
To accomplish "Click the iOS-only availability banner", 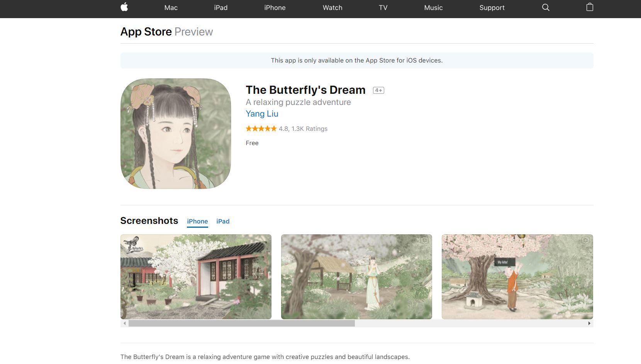I will tap(357, 61).
